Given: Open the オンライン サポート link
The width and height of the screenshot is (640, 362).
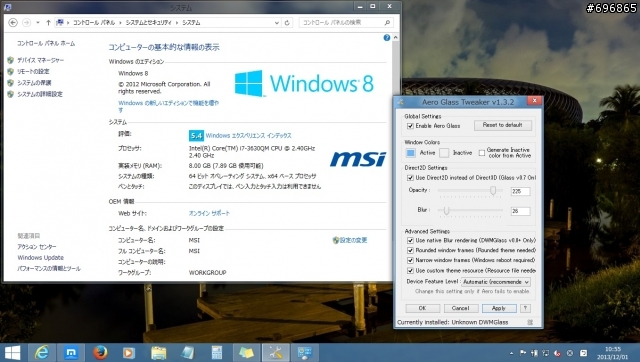Looking at the screenshot, I should coord(209,213).
